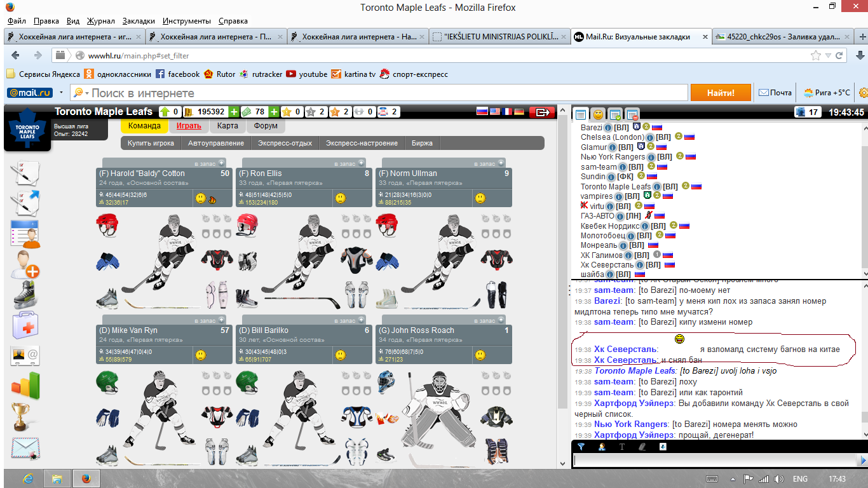The width and height of the screenshot is (868, 488).
Task: Open the youtube bookmark
Action: [307, 74]
